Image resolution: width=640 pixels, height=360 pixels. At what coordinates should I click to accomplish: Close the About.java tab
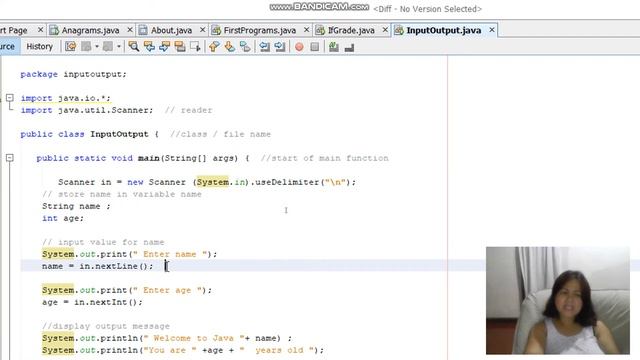(x=202, y=30)
